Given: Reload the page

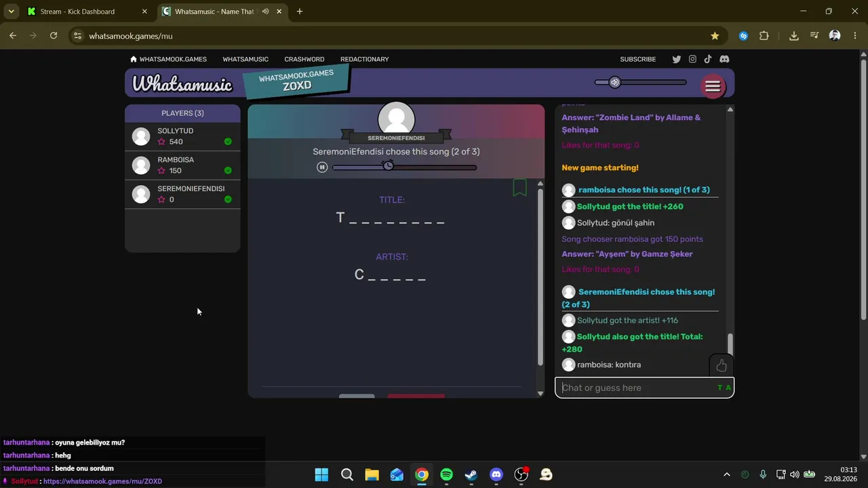Looking at the screenshot, I should click(54, 36).
